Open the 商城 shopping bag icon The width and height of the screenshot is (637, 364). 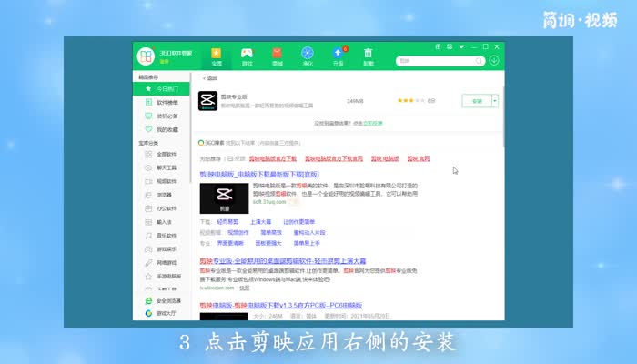[x=278, y=56]
